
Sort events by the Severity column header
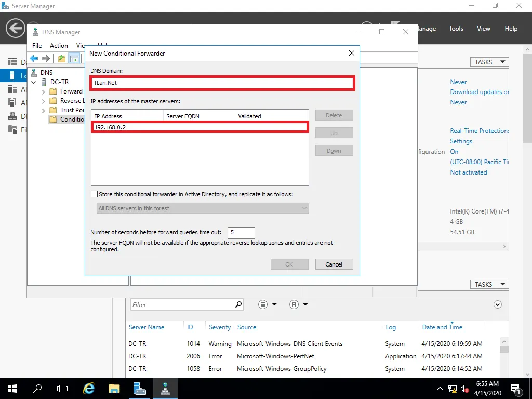coord(220,327)
